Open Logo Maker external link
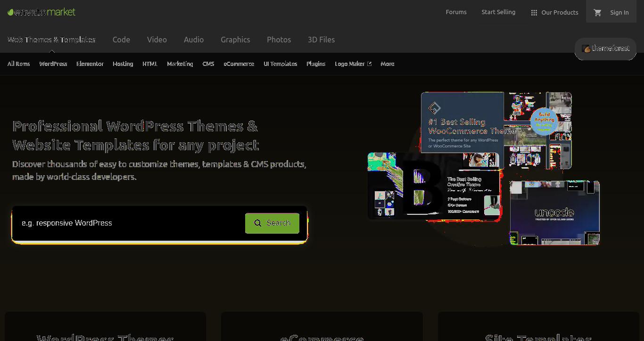Image resolution: width=644 pixels, height=341 pixels. [353, 64]
